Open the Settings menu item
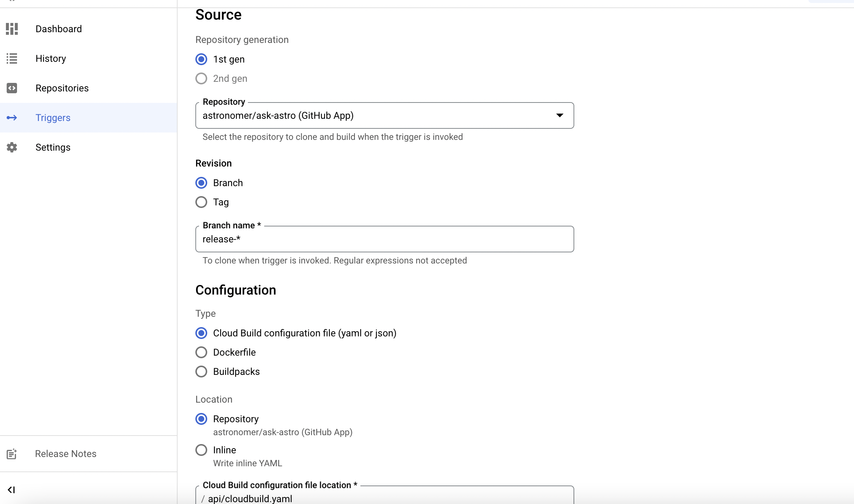This screenshot has width=854, height=504. point(53,147)
